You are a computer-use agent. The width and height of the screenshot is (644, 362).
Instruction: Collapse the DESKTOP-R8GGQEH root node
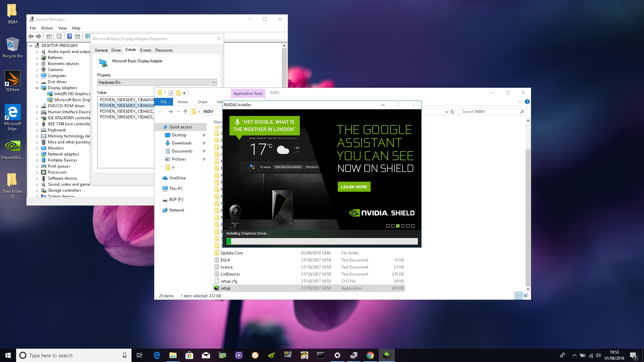[x=31, y=46]
